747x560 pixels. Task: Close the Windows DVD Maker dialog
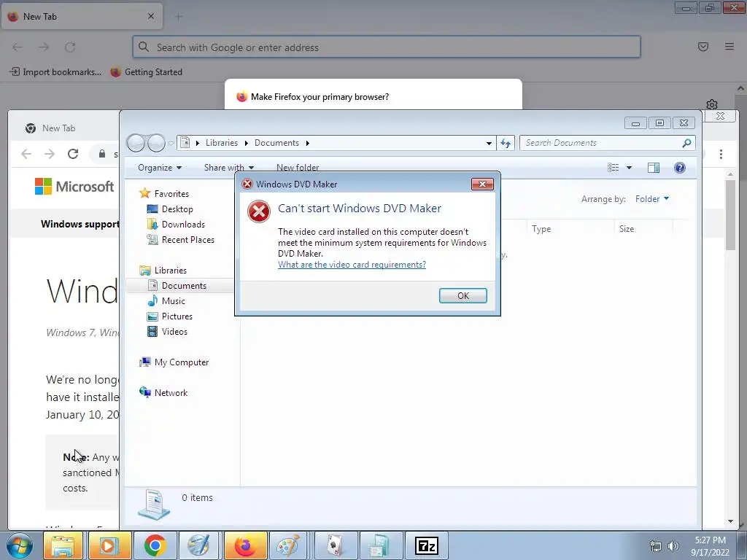click(482, 184)
